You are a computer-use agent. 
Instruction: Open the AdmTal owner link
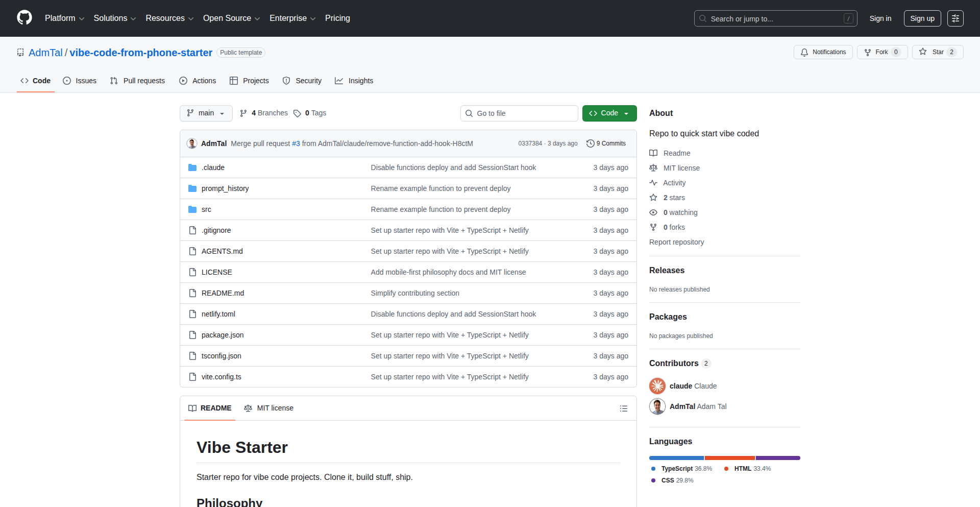tap(45, 53)
